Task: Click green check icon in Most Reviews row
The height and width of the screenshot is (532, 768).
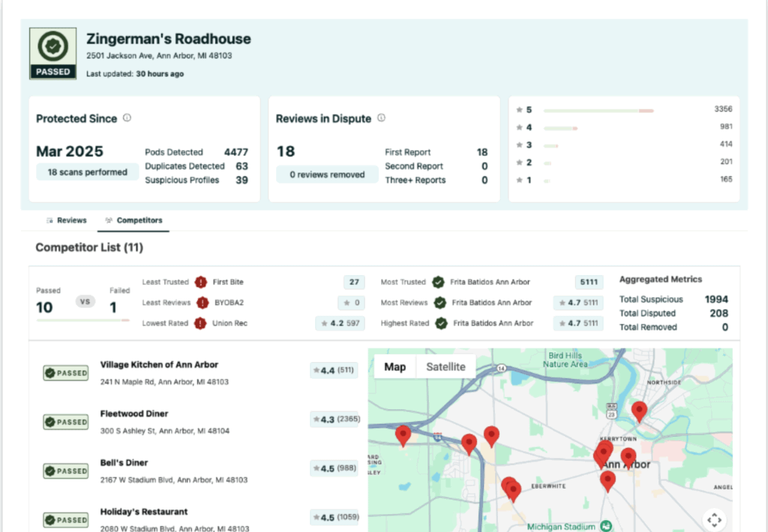Action: tap(439, 303)
